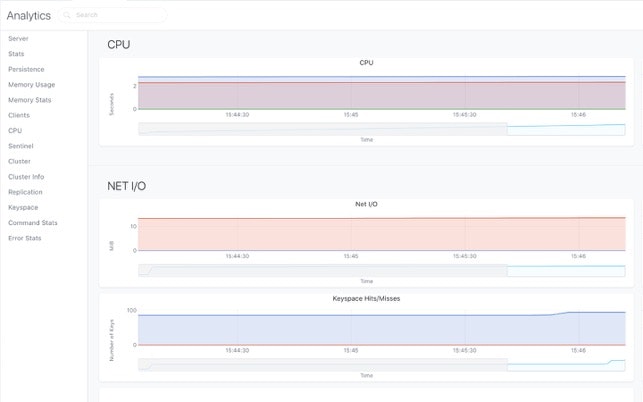Click 15:46 label on Net I/O chart
Screen dimensions: 643x402
point(578,256)
